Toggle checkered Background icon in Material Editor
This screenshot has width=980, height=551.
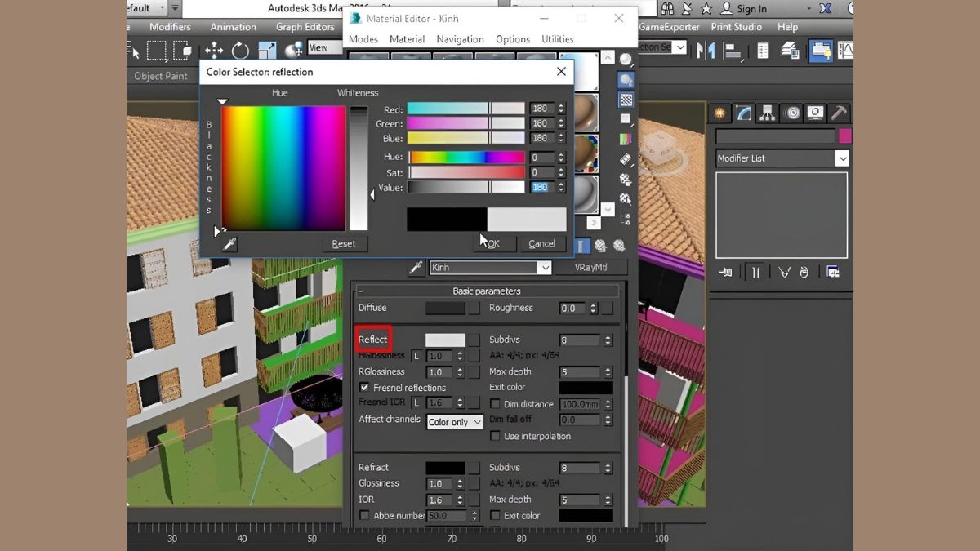(626, 100)
